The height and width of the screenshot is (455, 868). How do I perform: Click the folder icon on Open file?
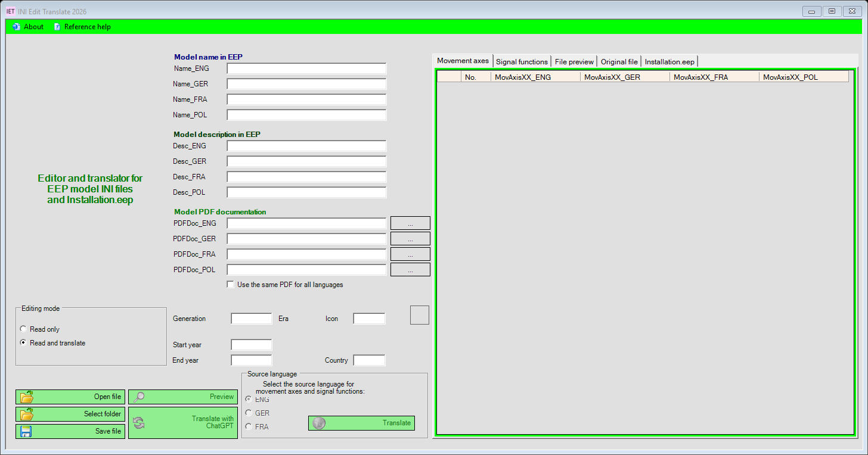pyautogui.click(x=26, y=397)
